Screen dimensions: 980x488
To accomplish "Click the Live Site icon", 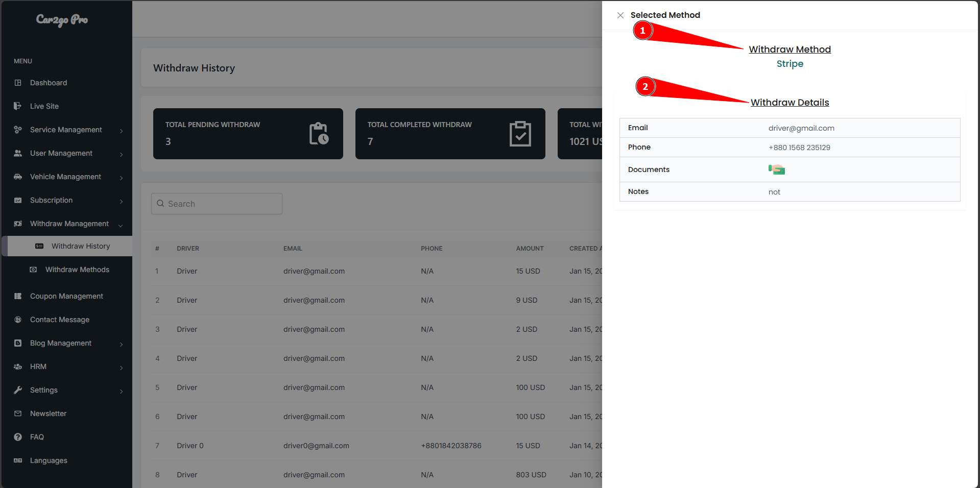I will (18, 106).
